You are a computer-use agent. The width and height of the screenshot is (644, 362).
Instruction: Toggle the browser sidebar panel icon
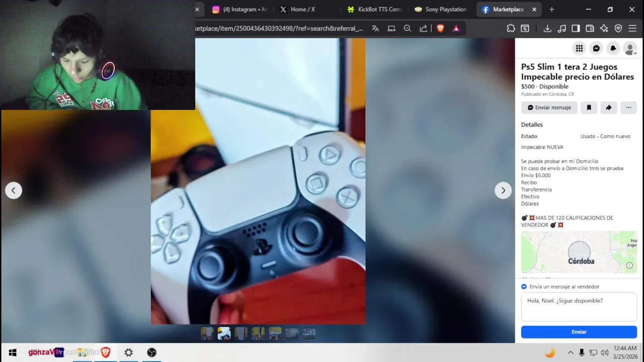pyautogui.click(x=576, y=29)
